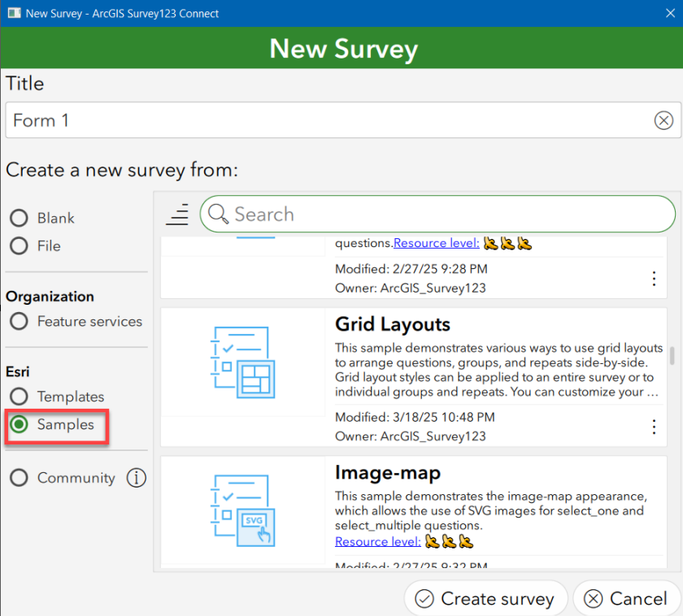Click the Title input field containing Form 1

pyautogui.click(x=343, y=120)
